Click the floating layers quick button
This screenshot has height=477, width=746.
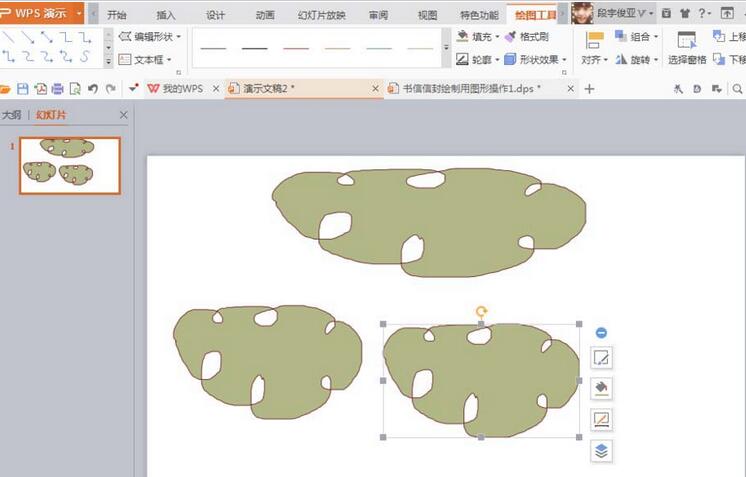point(601,451)
